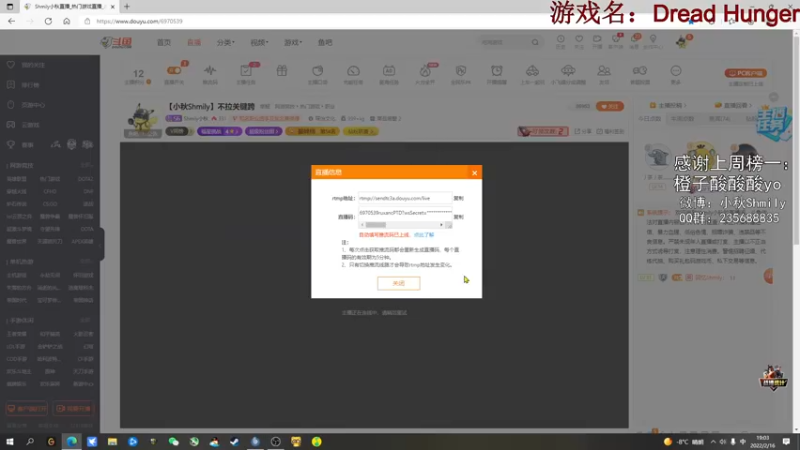Viewport: 800px width, 450px height.
Task: Open the user avatar in the header
Action: (682, 41)
